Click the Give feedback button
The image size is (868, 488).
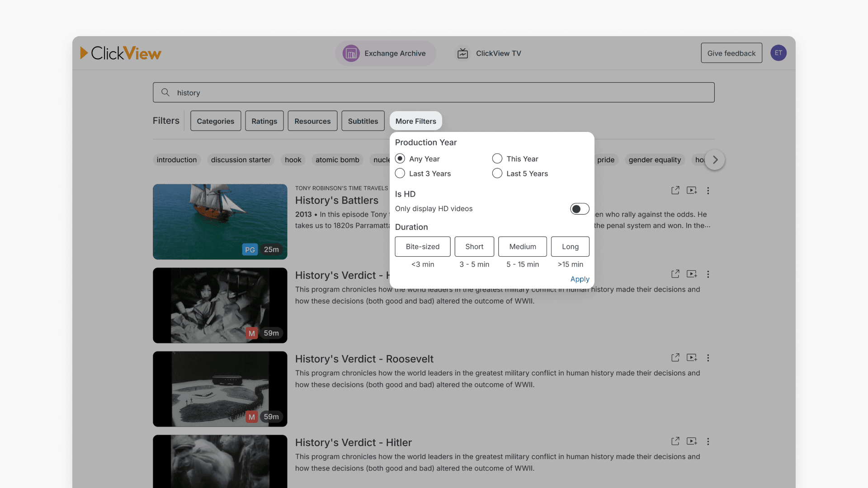(731, 53)
